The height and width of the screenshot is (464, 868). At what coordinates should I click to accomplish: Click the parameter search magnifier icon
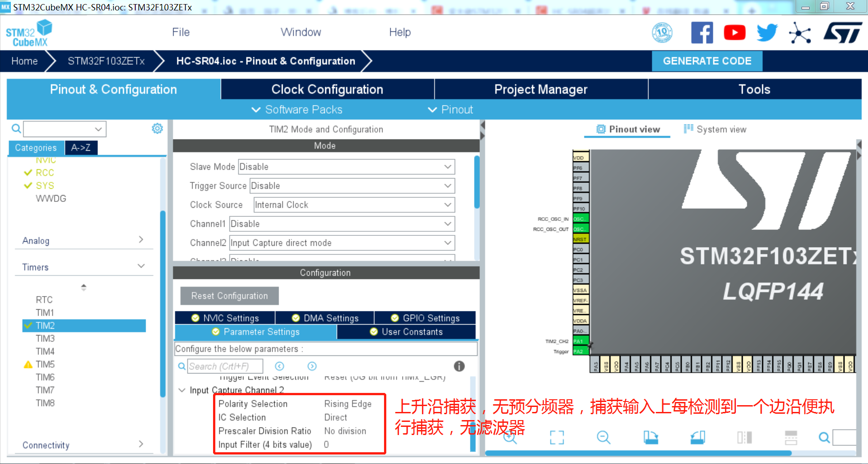pos(181,366)
